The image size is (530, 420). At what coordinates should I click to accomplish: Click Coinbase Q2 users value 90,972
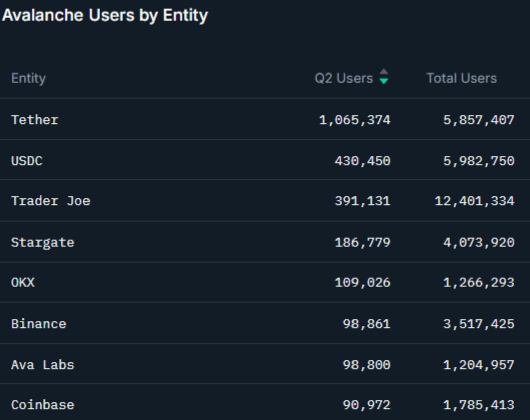click(x=367, y=405)
